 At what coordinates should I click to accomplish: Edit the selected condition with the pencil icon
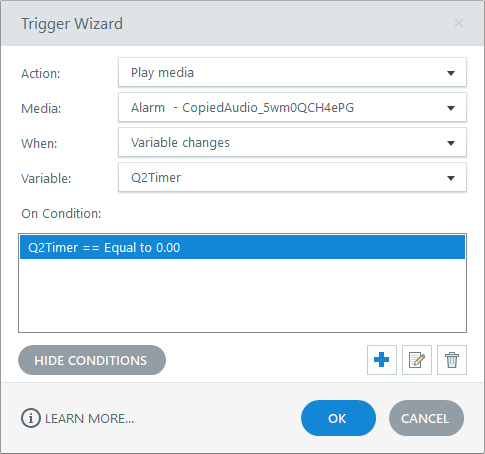pos(417,360)
